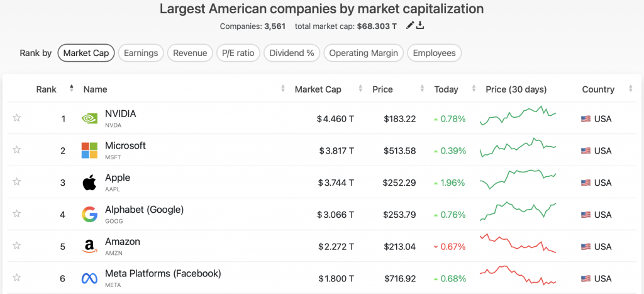Sort by the Today column header
The width and height of the screenshot is (644, 294).
[446, 89]
